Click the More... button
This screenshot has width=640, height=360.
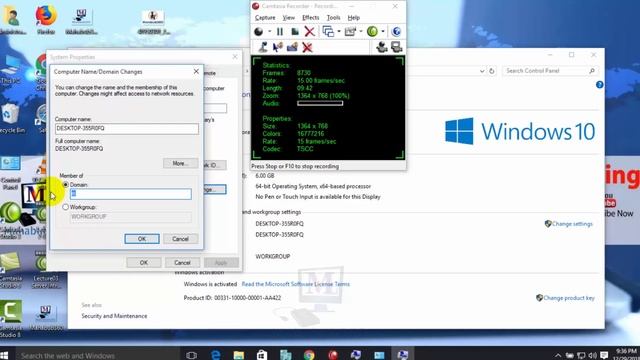tap(181, 163)
